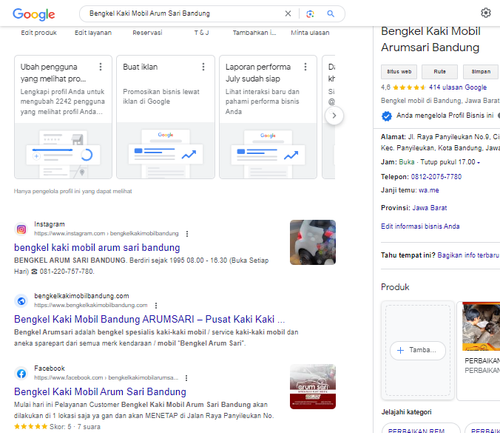Click the Simpan button
500x433 pixels.
[x=481, y=72]
